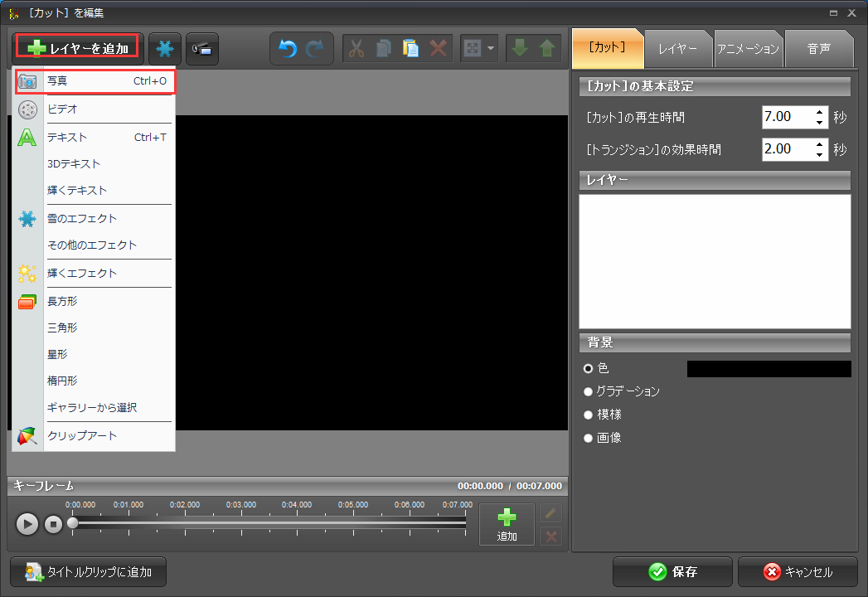Click the scissors cut icon

coord(356,49)
